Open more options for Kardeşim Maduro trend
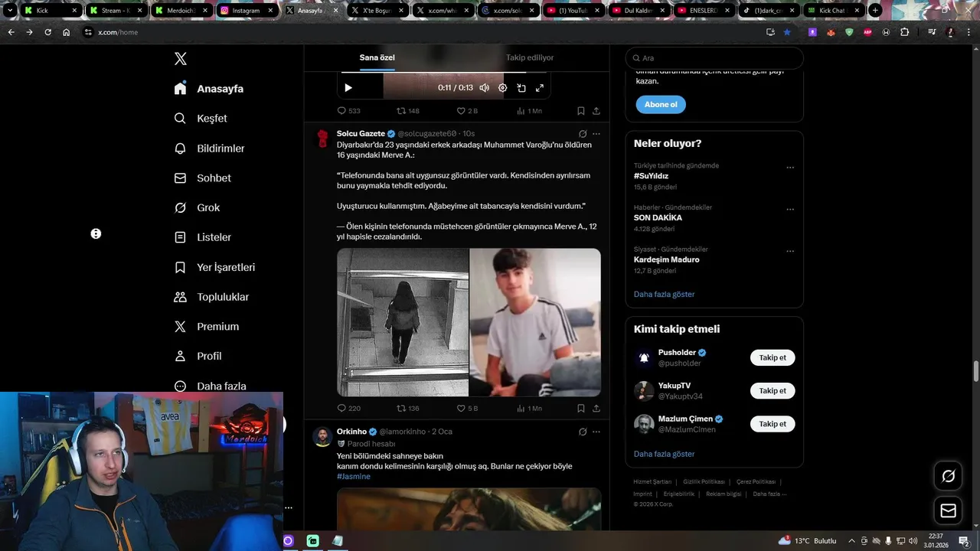The height and width of the screenshot is (551, 980). coord(790,252)
